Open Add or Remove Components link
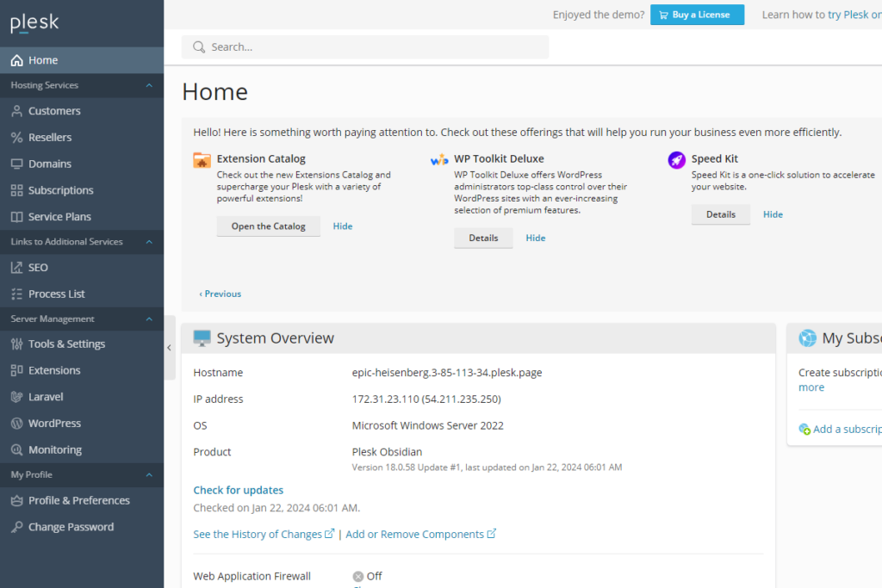882x588 pixels. coord(420,534)
